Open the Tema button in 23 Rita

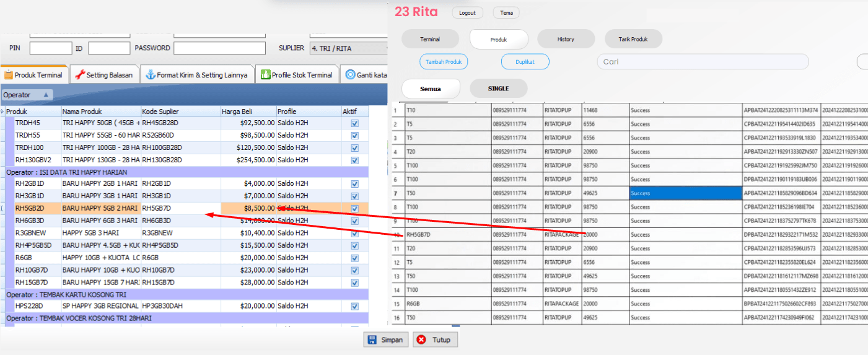click(506, 12)
